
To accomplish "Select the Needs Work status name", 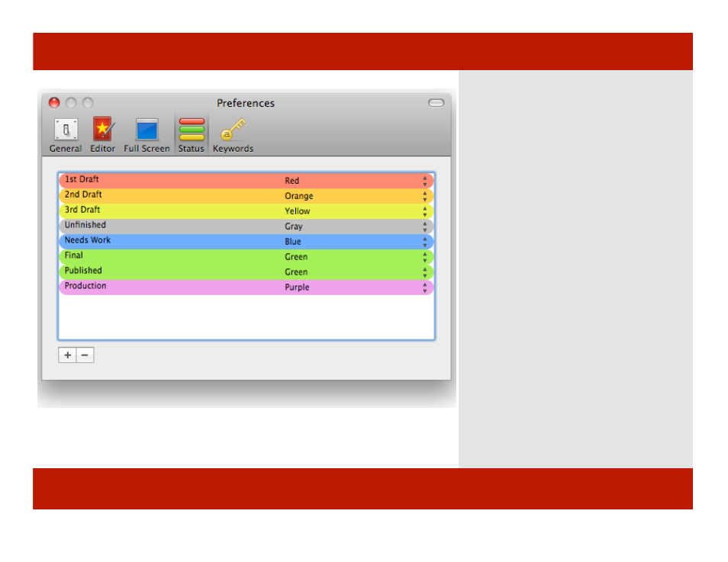I will tap(87, 240).
